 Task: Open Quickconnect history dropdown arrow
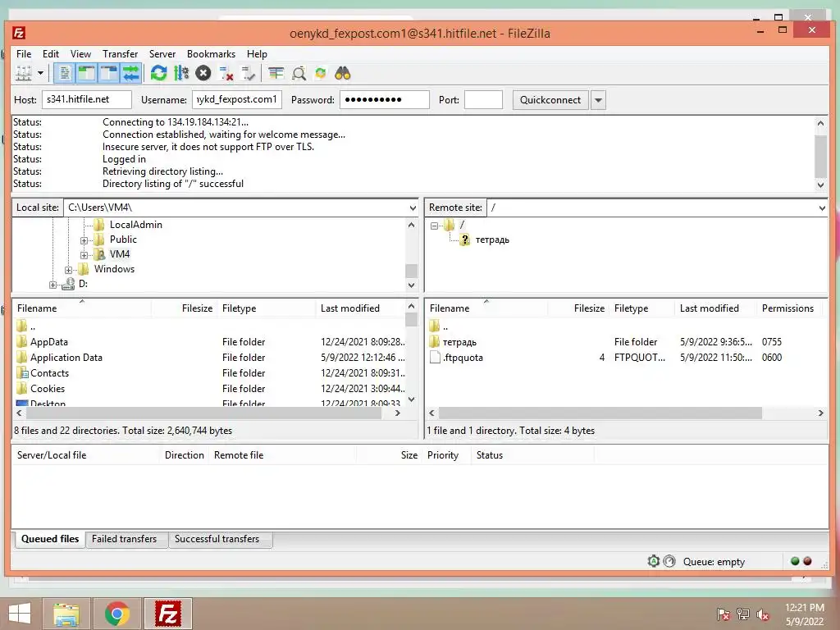(598, 99)
